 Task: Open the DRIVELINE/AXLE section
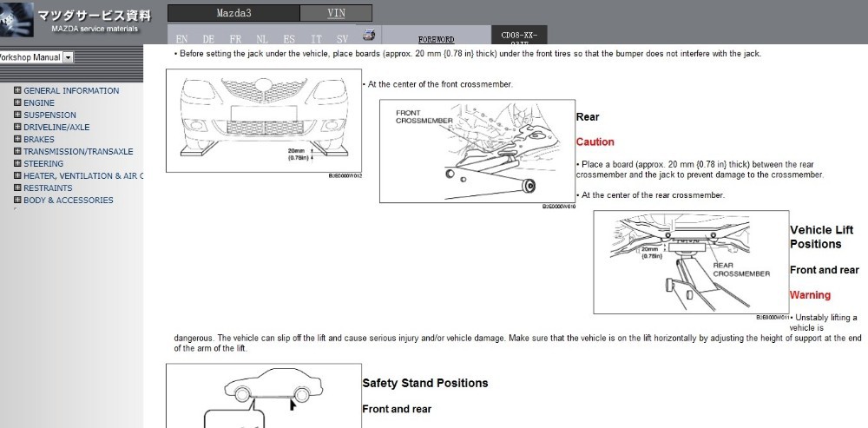(56, 127)
